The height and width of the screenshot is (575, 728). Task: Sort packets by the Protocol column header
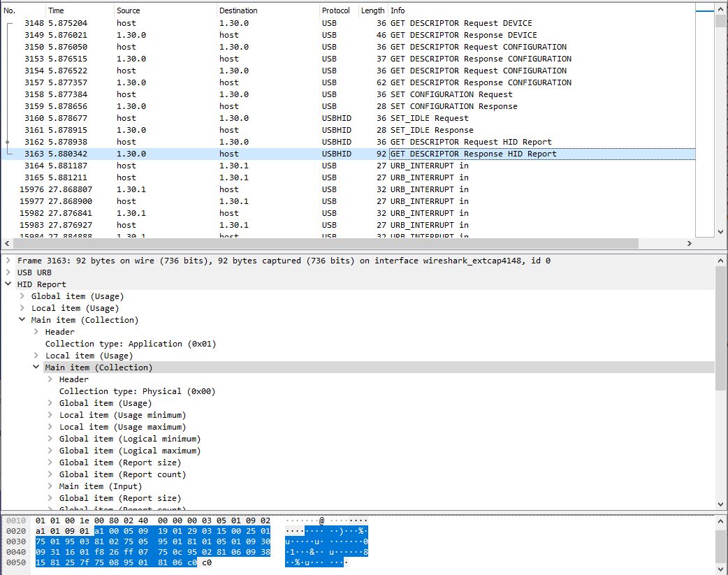[x=339, y=10]
